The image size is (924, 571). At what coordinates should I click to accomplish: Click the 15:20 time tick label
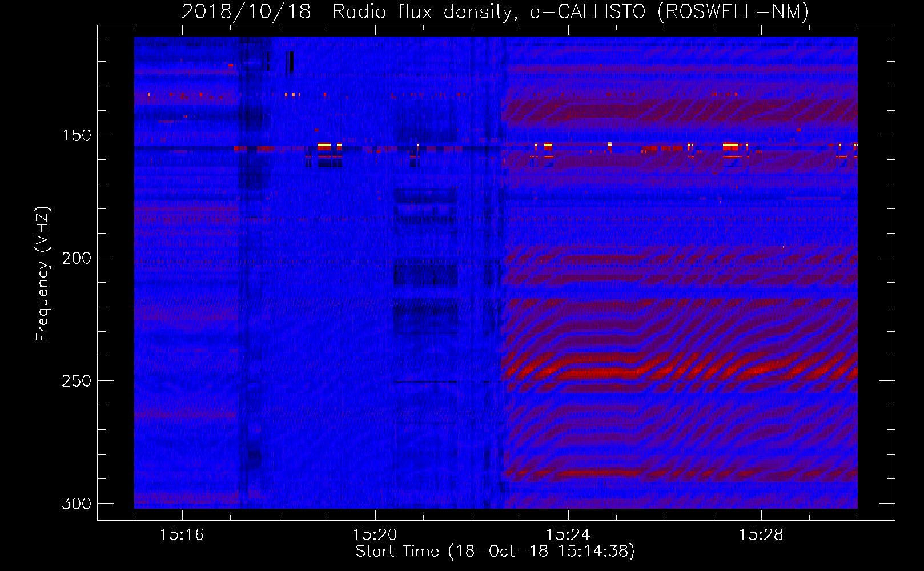pyautogui.click(x=375, y=535)
